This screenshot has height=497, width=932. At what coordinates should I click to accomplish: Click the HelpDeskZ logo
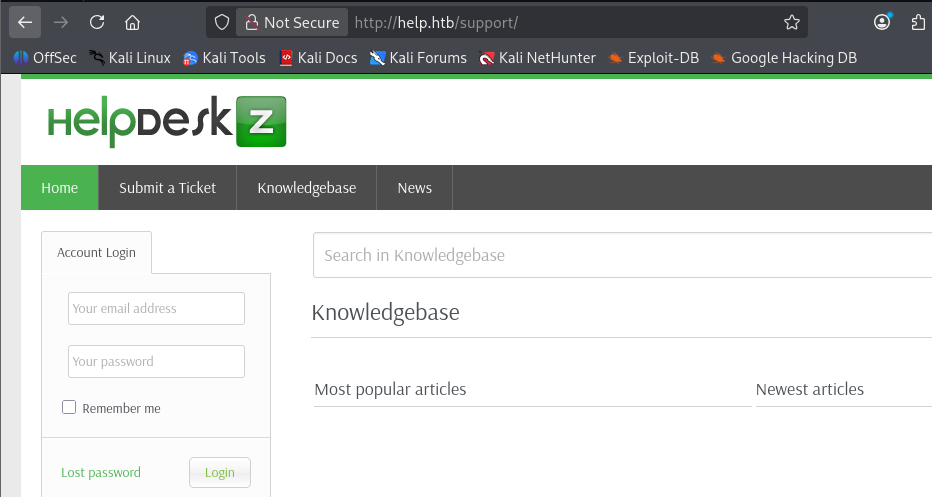167,121
